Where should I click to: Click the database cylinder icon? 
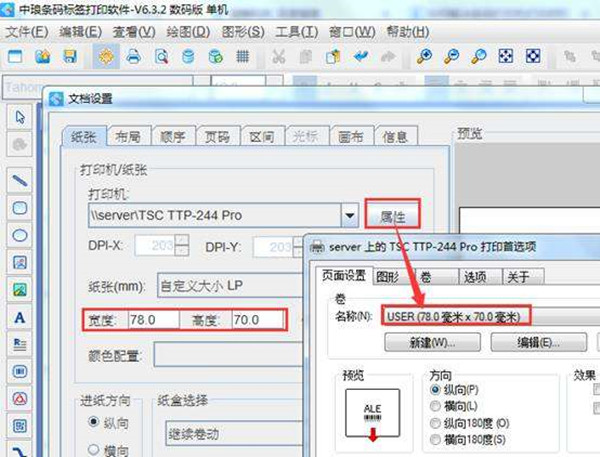click(x=188, y=57)
